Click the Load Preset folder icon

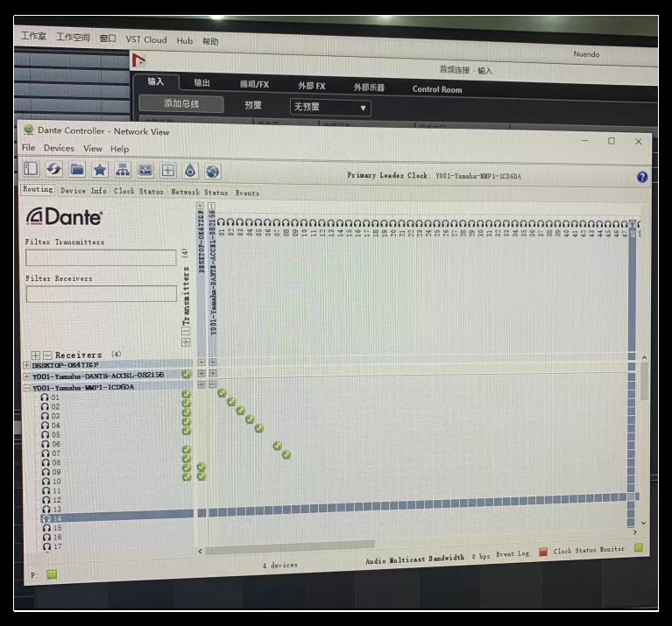(77, 169)
